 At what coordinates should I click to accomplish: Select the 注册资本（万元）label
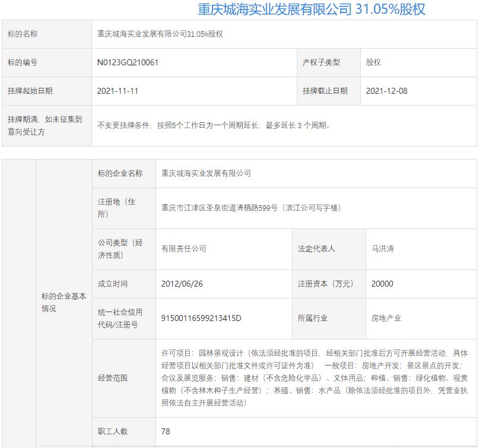pos(326,284)
